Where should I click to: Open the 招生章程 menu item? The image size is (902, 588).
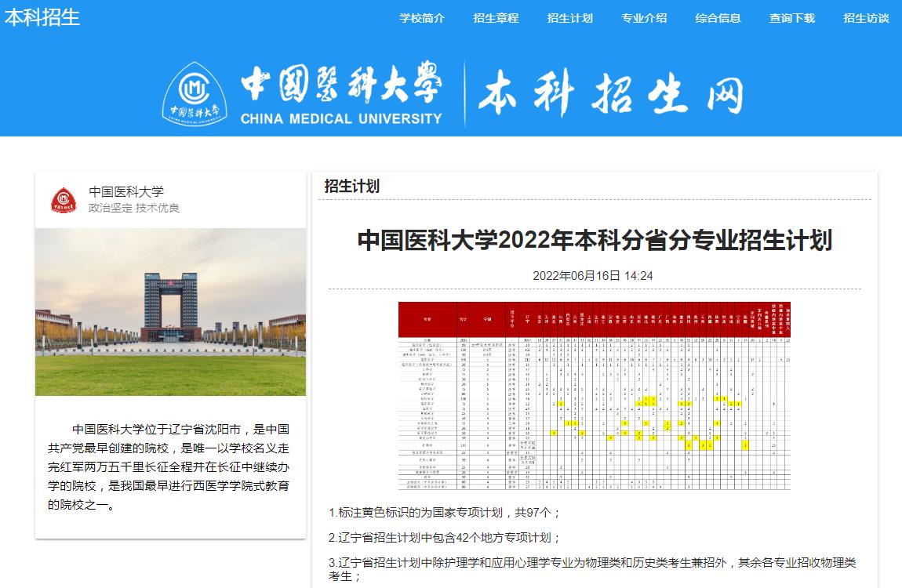click(x=496, y=18)
